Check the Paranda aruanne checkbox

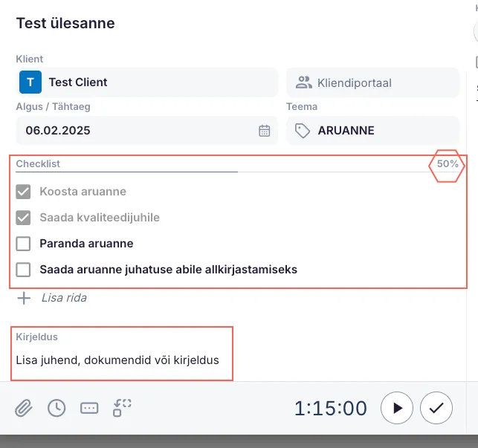point(24,244)
